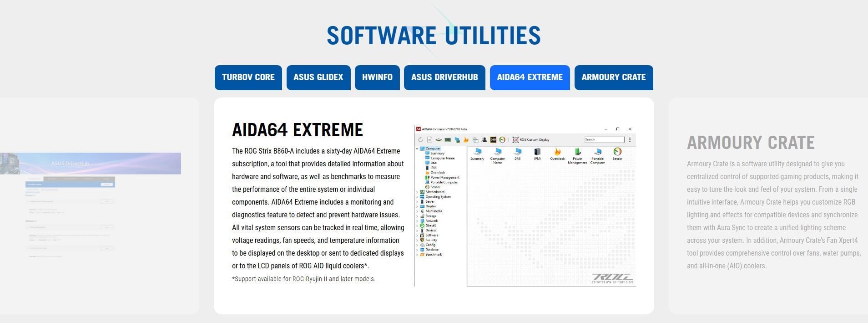Select the Armoury Crate tab
Screen dimensions: 868x323
[613, 77]
